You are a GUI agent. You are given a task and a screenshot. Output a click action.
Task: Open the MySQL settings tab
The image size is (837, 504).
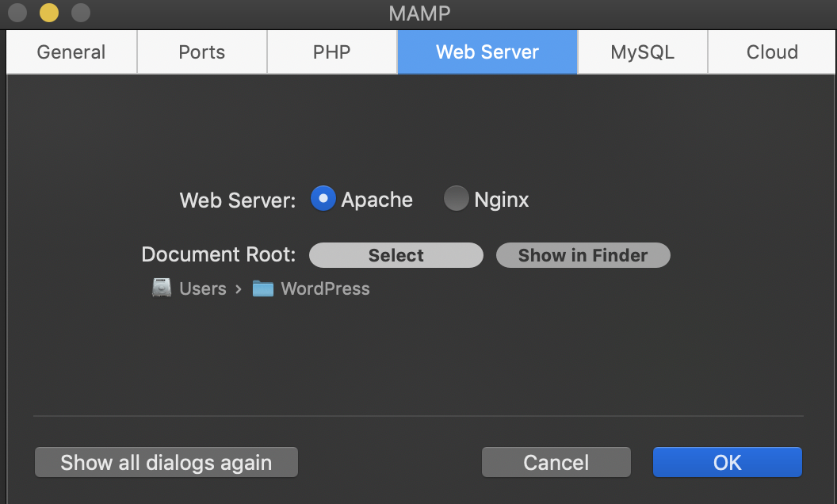click(x=642, y=52)
